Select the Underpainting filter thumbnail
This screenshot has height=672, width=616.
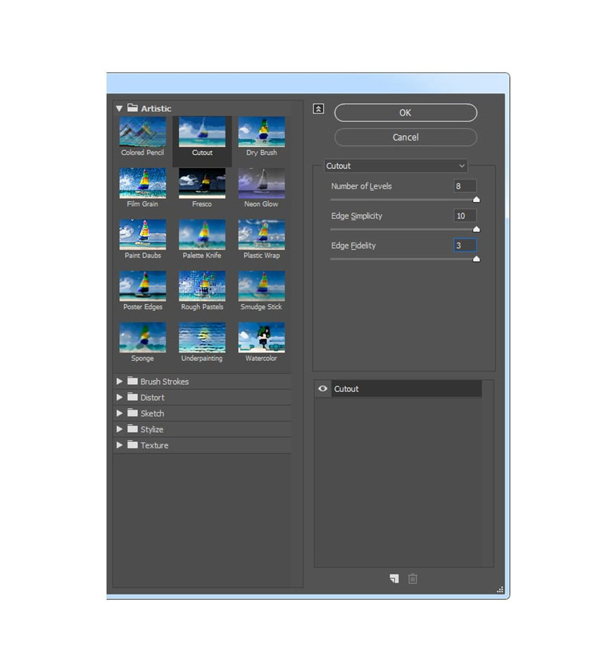(x=202, y=338)
